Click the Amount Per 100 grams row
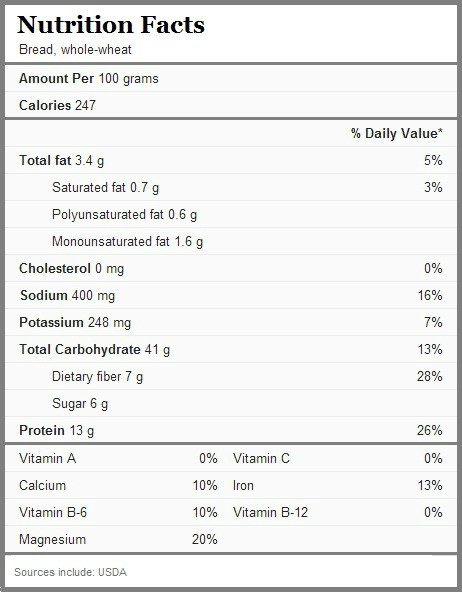Screen dimensions: 462x594 point(231,78)
